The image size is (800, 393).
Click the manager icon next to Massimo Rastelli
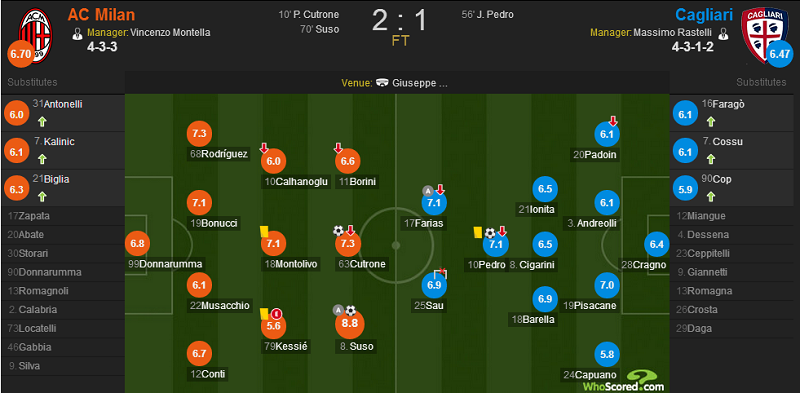723,34
